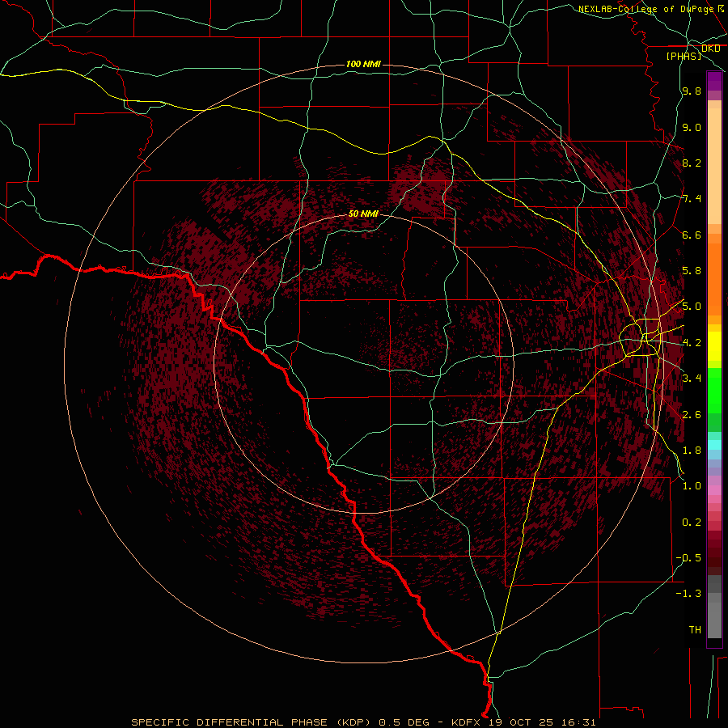This screenshot has height=728, width=728.
Task: Select the -0.5 value on the color scale
Action: tap(688, 558)
